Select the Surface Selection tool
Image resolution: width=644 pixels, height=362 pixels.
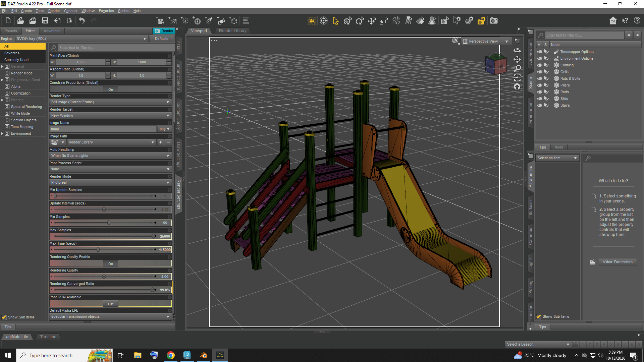(x=420, y=21)
